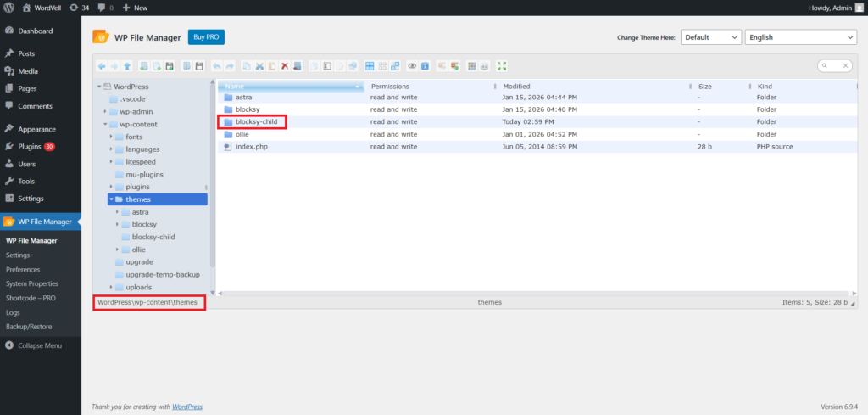Expand the languages folder arrow
The image size is (868, 415).
[x=111, y=149]
